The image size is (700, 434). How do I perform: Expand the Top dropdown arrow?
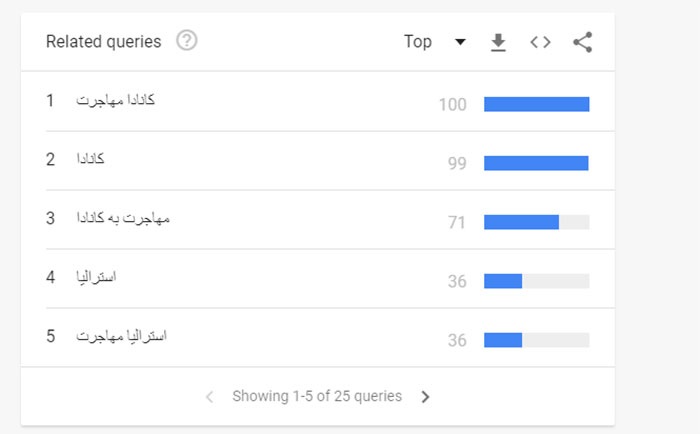tap(460, 42)
